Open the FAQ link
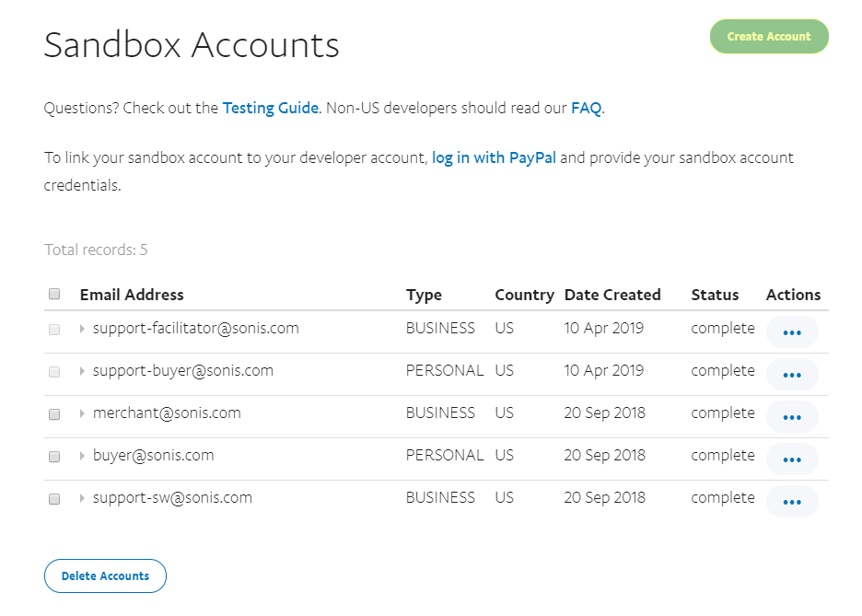Image resolution: width=862 pixels, height=616 pixels. [x=586, y=108]
